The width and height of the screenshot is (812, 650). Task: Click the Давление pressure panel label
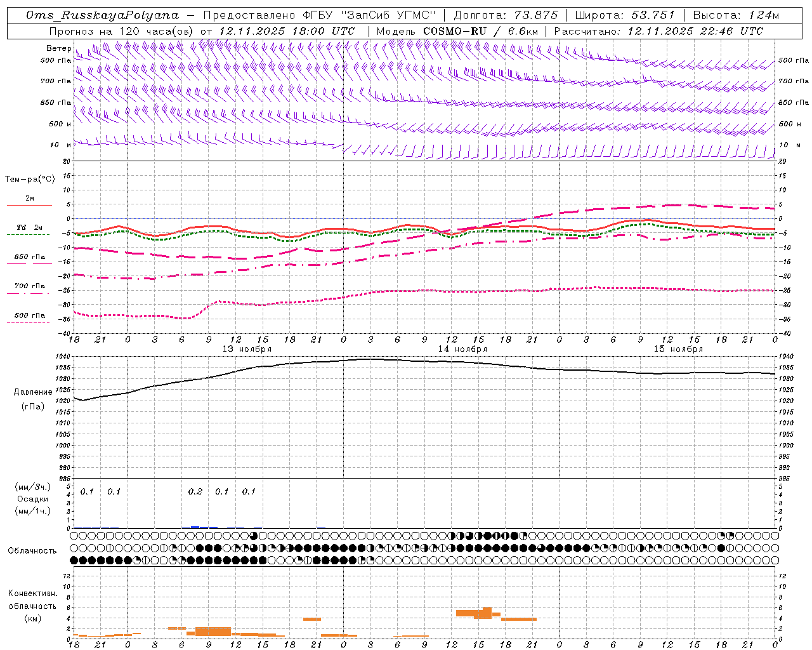pos(33,392)
